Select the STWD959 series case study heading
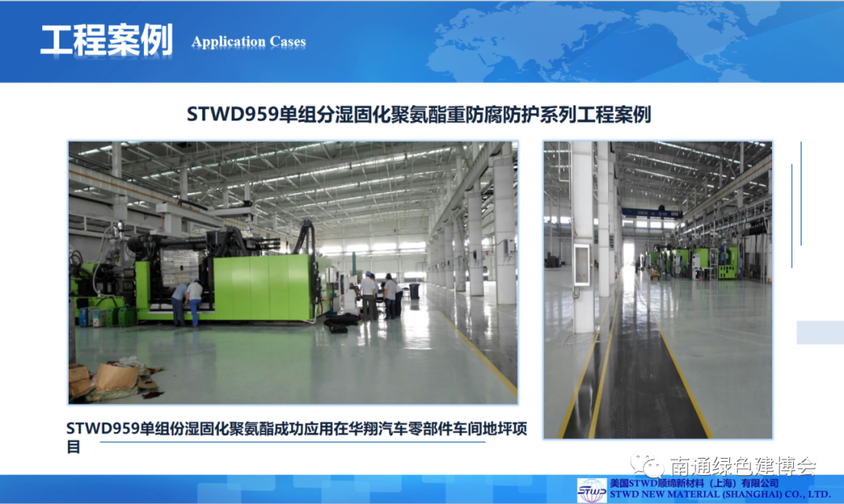This screenshot has width=844, height=504. (419, 114)
